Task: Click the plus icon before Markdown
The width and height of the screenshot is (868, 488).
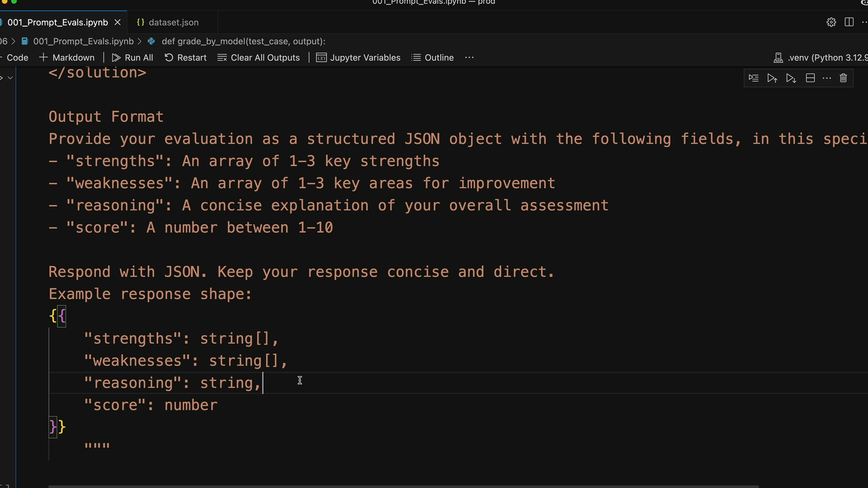Action: [x=43, y=57]
